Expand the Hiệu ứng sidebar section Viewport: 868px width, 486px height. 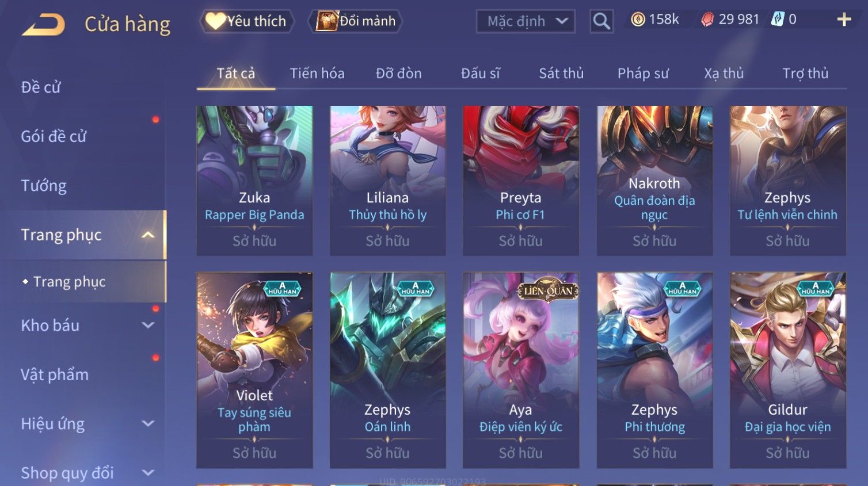point(148,424)
